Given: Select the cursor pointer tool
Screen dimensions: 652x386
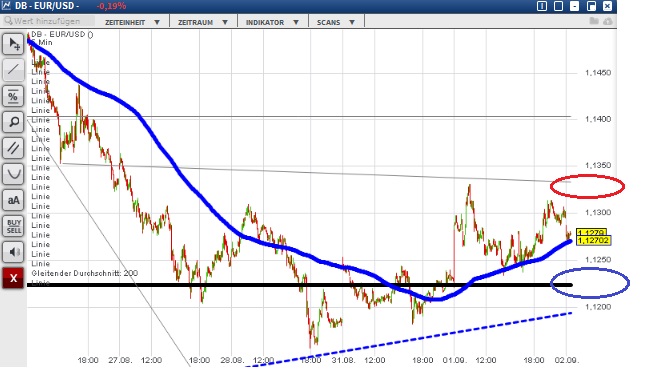Looking at the screenshot, I should pos(13,45).
